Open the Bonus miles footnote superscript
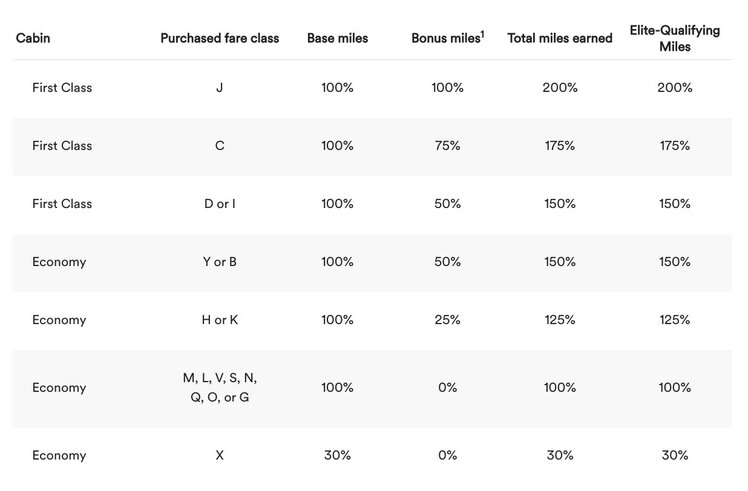 [x=482, y=34]
